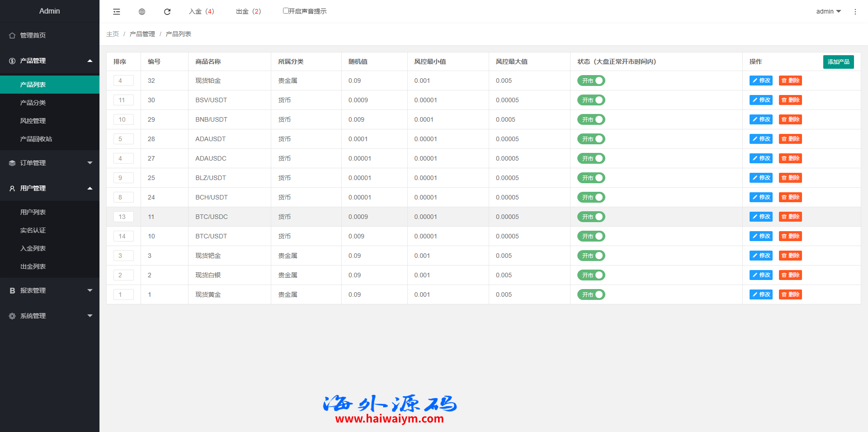Viewport: 868px width, 432px height.
Task: Toggle the 开市 switch for 现货铂金
Action: click(591, 81)
